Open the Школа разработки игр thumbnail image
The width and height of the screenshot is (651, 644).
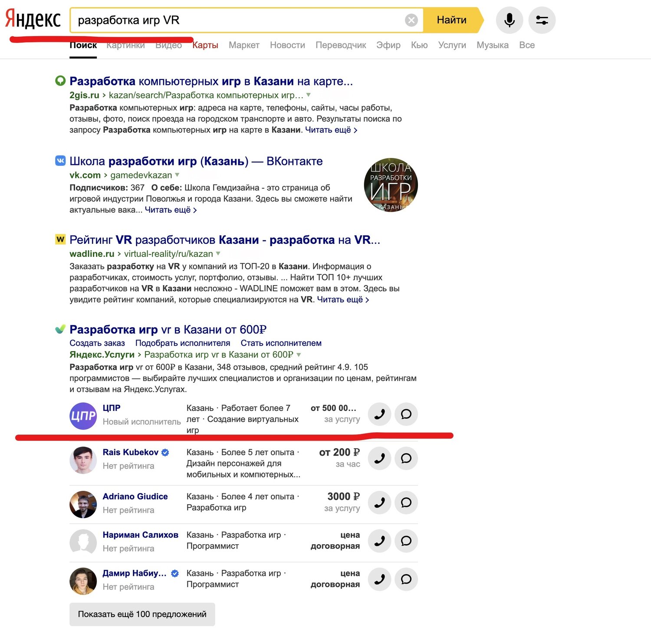tap(391, 185)
